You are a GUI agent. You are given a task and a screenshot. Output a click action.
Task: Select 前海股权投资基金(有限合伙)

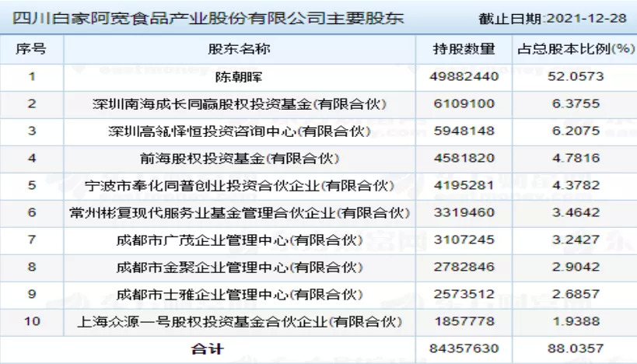240,159
